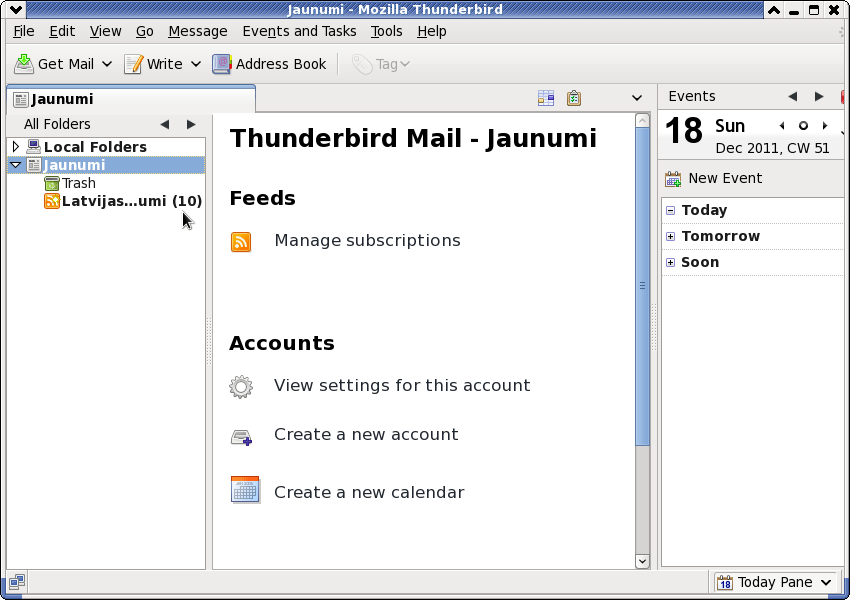Open the Help menu
850x600 pixels.
pos(432,31)
